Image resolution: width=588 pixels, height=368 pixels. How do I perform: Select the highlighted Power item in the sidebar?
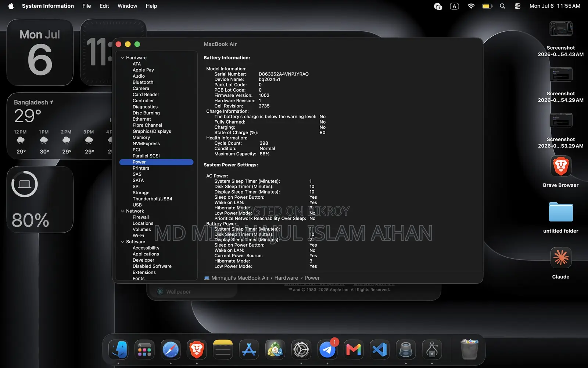156,162
